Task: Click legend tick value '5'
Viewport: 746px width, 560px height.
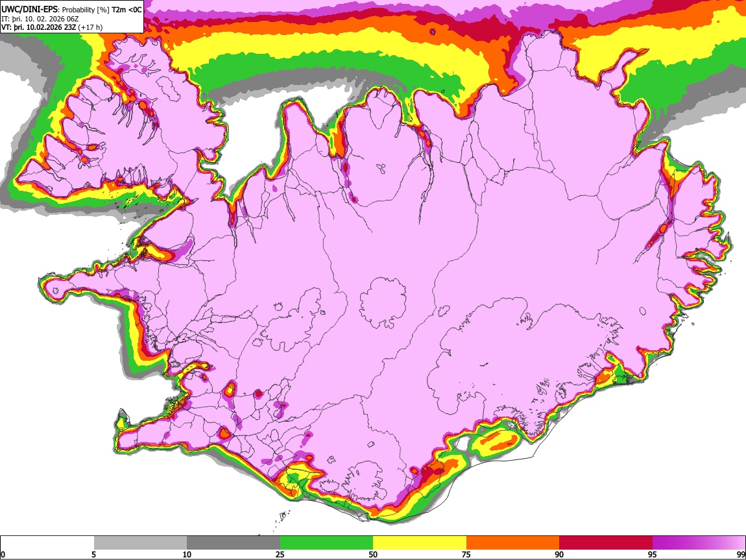Action: click(93, 554)
